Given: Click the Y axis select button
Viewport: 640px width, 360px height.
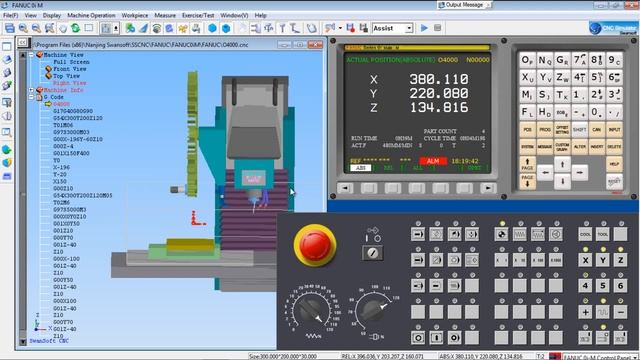Looking at the screenshot, I should click(603, 260).
